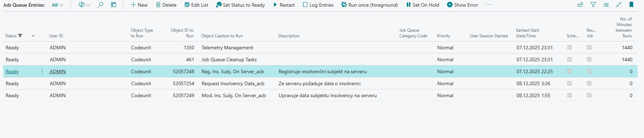Click Show Error
This screenshot has height=138, width=644.
click(462, 5)
